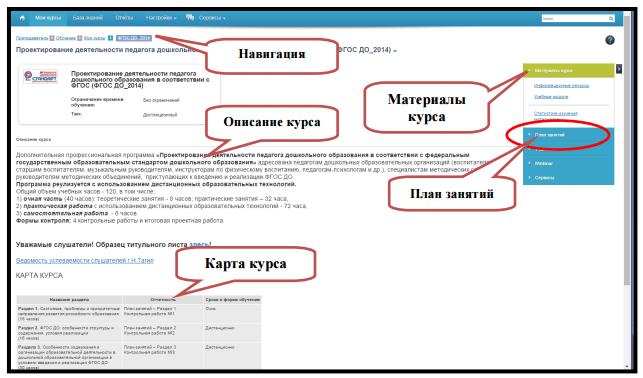Follow the Преподаватель breadcrumb link
Image resolution: width=643 pixels, height=378 pixels.
(x=32, y=38)
